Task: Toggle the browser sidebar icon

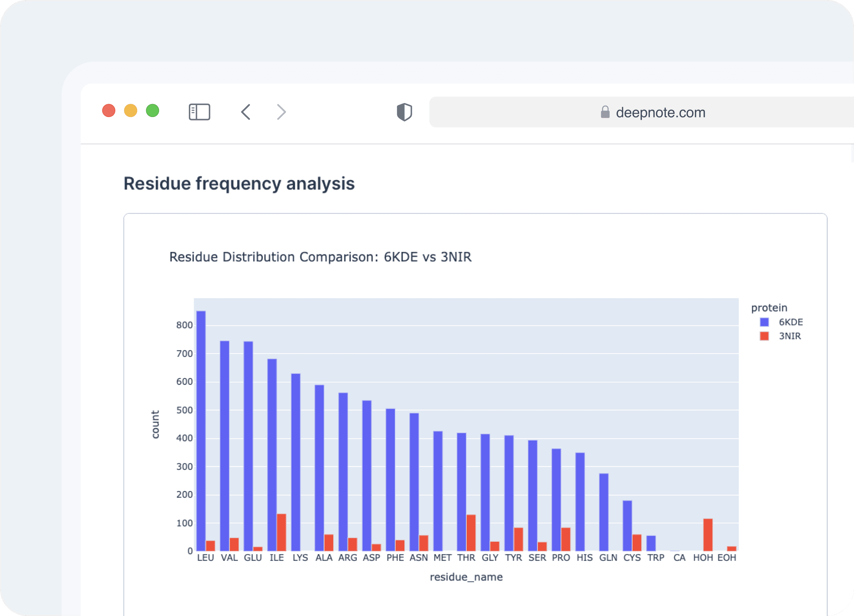Action: click(199, 112)
